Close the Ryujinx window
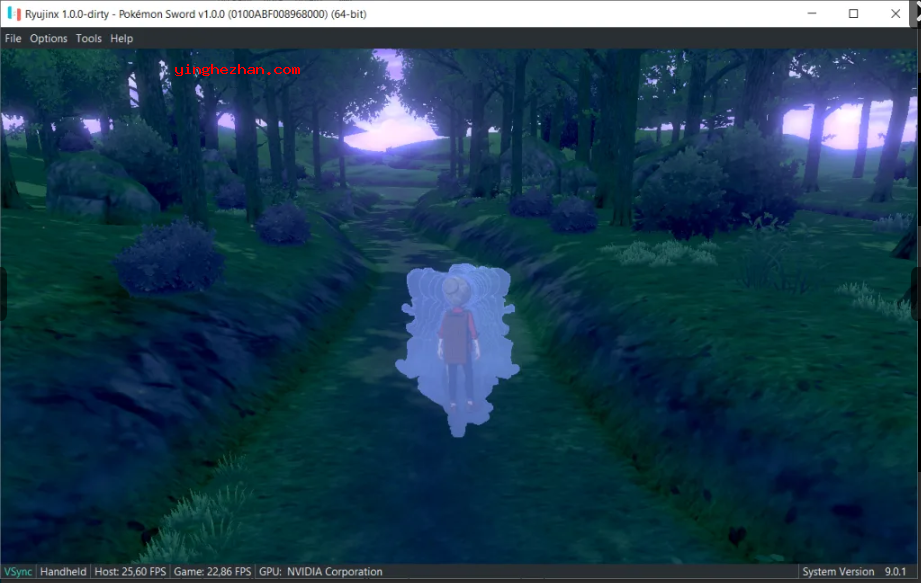 point(895,14)
